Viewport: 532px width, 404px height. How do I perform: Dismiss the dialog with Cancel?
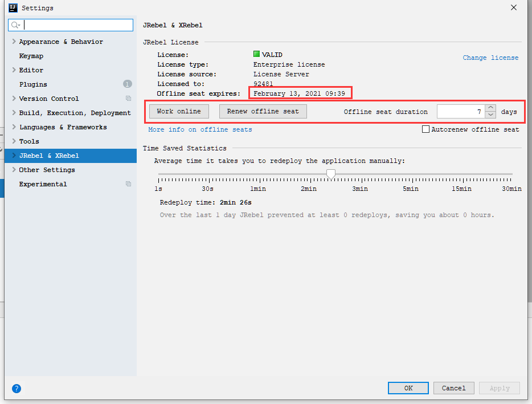[453, 388]
